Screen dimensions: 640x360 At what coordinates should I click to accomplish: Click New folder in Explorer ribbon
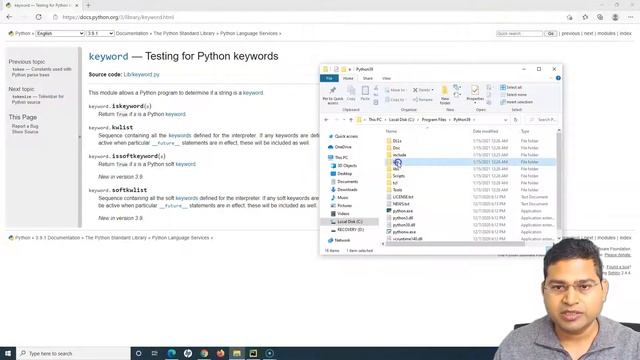coord(445,95)
